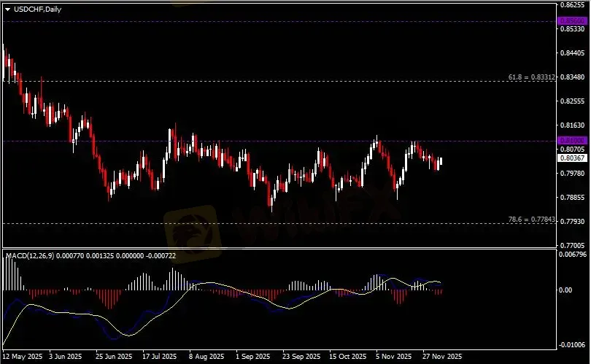Click the MACD scale value -0.01006
The width and height of the screenshot is (591, 364).
[x=573, y=345]
